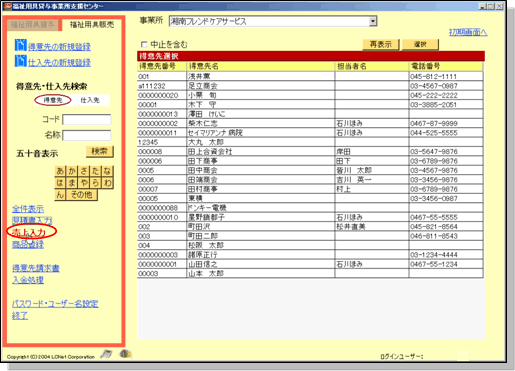Click the 終了 link

20,315
